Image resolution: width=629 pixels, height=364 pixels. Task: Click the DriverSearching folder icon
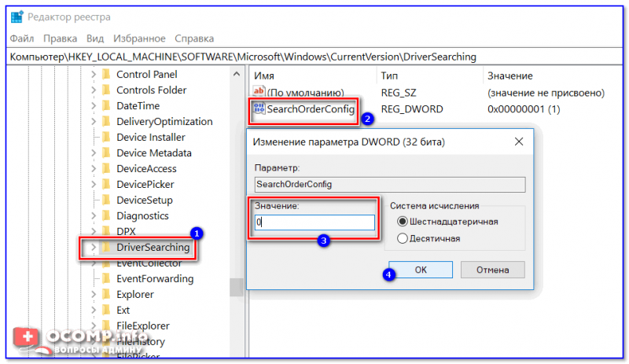[106, 247]
